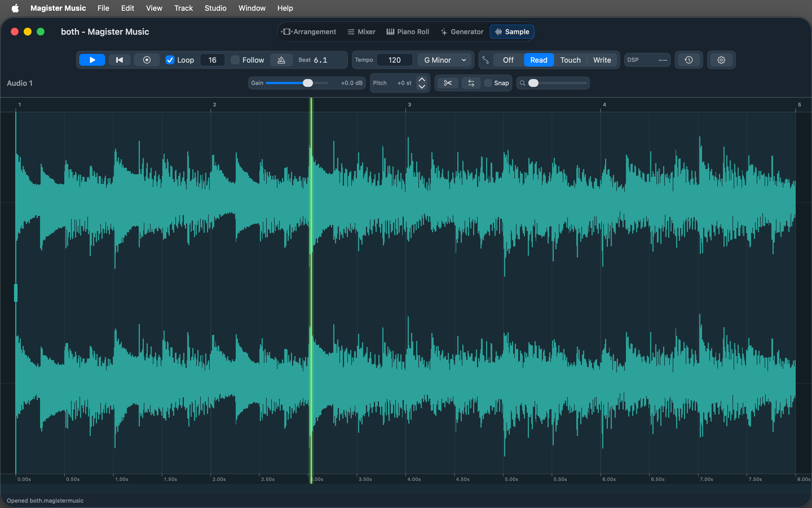The image size is (812, 508).
Task: Disable the Loop checkbox
Action: (170, 60)
